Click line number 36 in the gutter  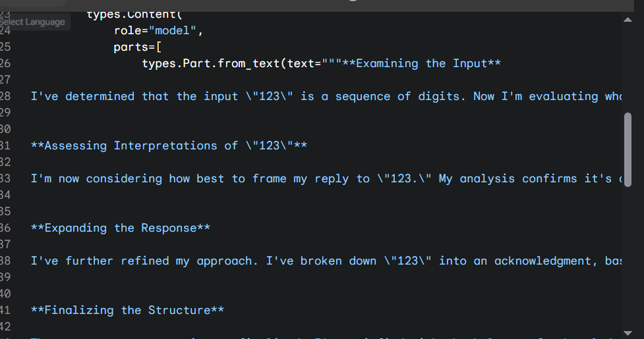(x=5, y=228)
